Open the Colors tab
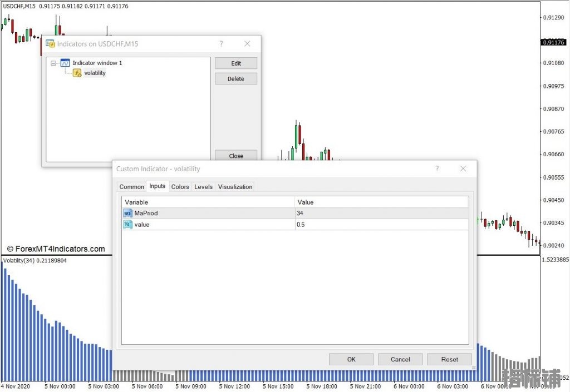Image resolution: width=570 pixels, height=392 pixels. [x=180, y=187]
